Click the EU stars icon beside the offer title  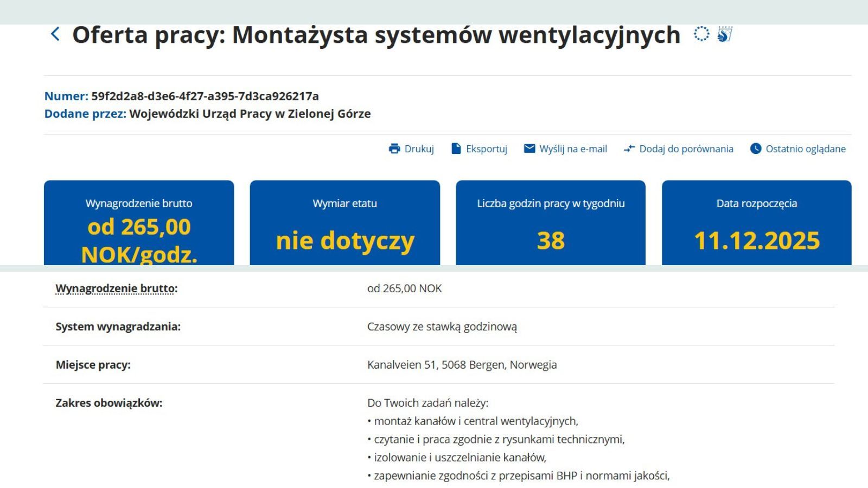pos(703,34)
